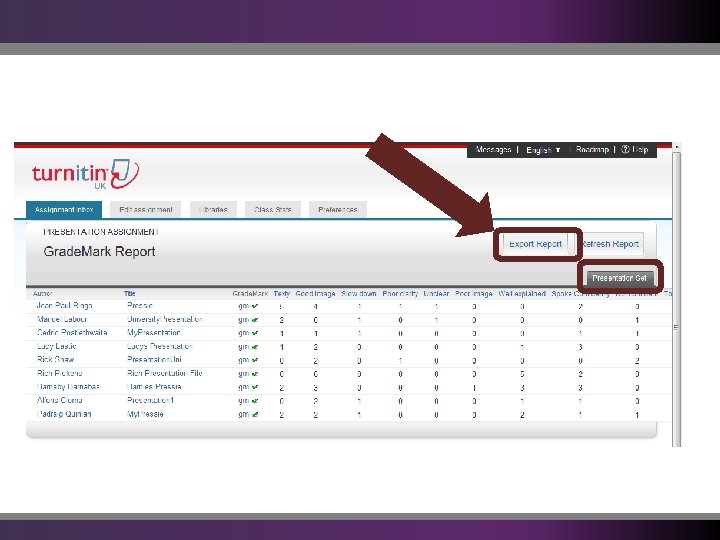Open the Presentation Set dropdown
720x540 pixels.
point(619,278)
